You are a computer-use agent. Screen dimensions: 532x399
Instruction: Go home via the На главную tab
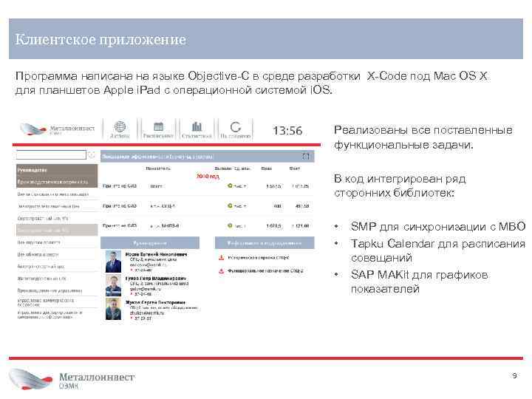point(236,129)
